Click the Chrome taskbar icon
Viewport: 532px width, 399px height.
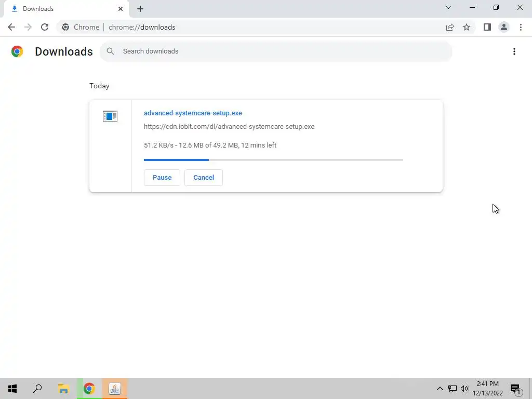(x=89, y=389)
